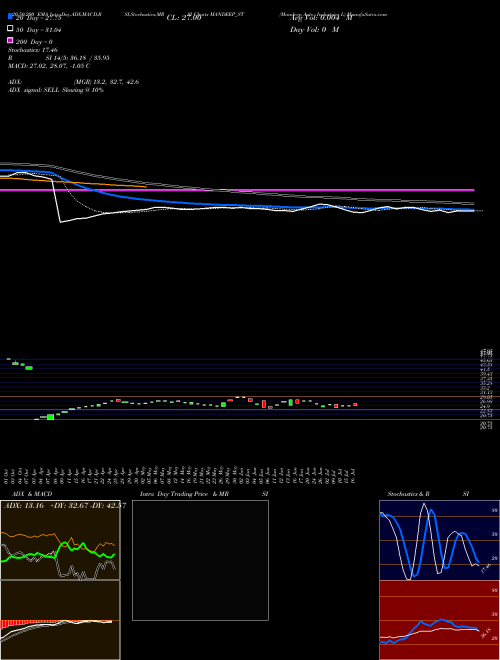Click the last red candle on the price chart
The width and height of the screenshot is (500, 660).
pyautogui.click(x=355, y=405)
